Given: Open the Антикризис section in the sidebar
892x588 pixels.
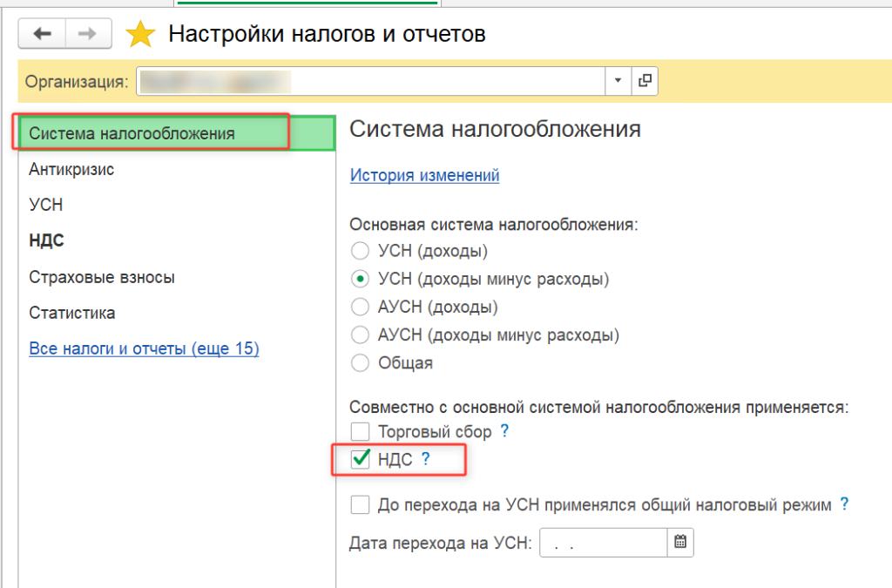Looking at the screenshot, I should coord(71,169).
